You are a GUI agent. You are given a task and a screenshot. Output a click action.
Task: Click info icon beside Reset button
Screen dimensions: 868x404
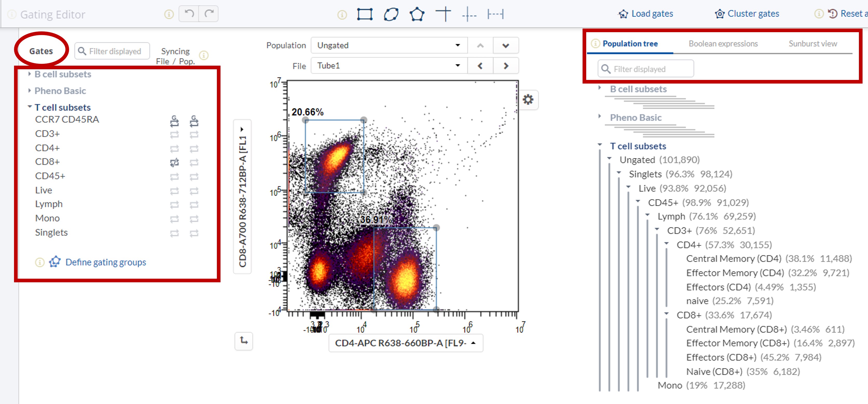pos(819,13)
